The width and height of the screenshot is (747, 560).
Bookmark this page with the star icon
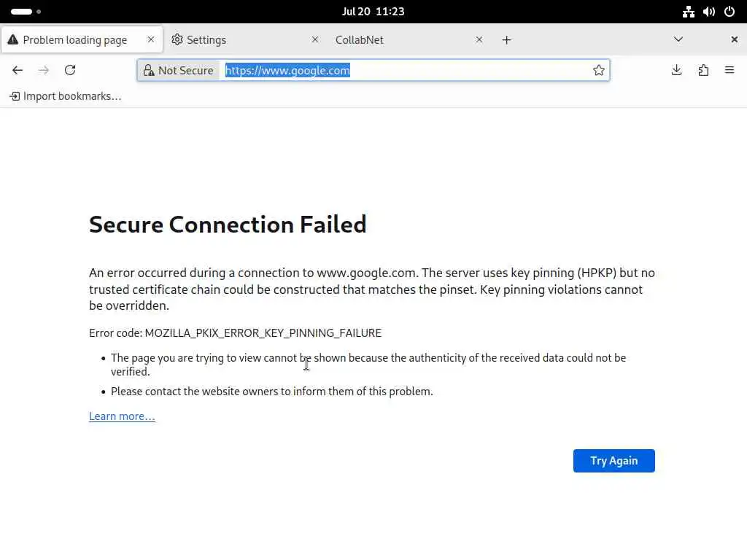click(x=599, y=70)
